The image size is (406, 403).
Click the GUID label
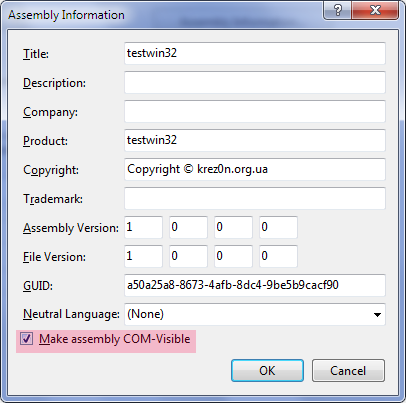[38, 286]
